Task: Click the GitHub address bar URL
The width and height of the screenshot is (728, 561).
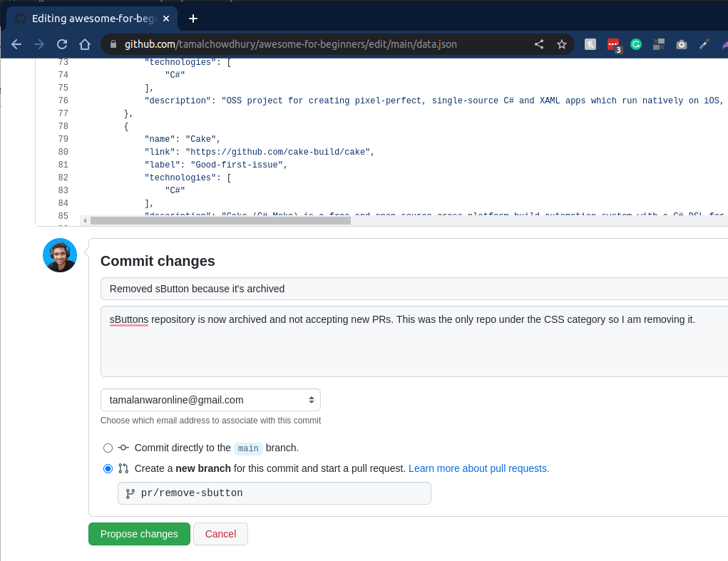Action: pyautogui.click(x=291, y=44)
